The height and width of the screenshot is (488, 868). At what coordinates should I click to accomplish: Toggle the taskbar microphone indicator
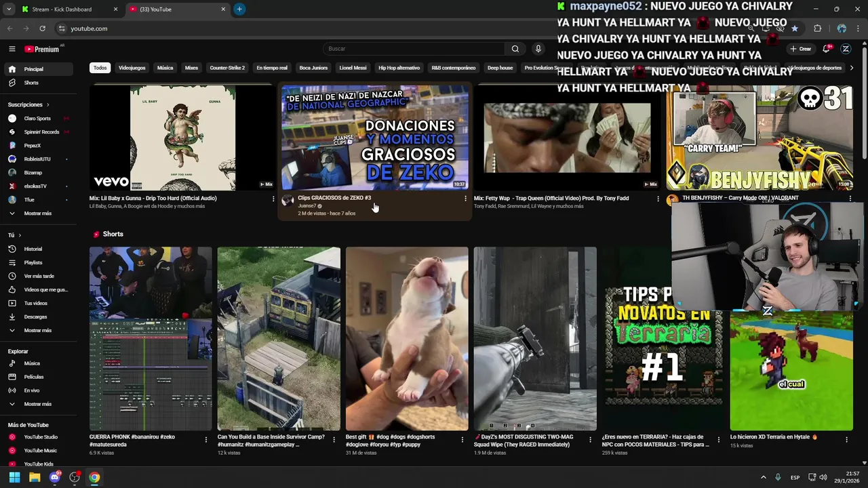(778, 477)
